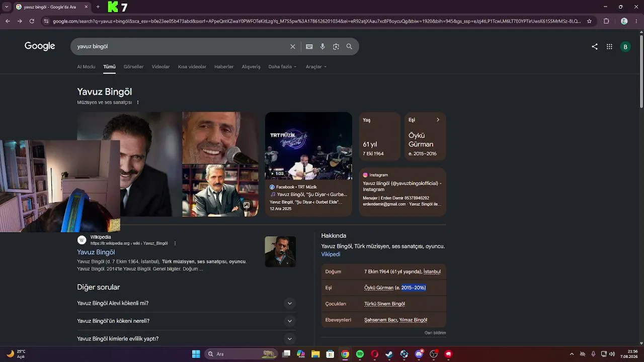This screenshot has height=362, width=644.
Task: Start a voice search with the microphone
Action: coord(323,47)
